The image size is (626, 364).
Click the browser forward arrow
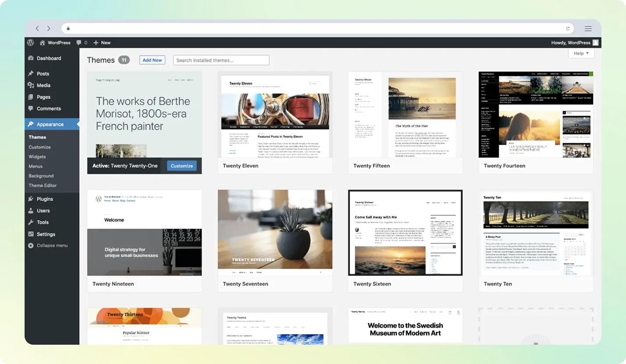(x=48, y=29)
